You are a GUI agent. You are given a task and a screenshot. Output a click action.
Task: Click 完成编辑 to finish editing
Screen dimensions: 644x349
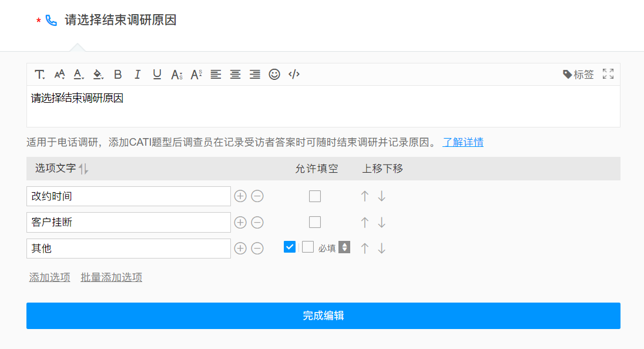(322, 316)
